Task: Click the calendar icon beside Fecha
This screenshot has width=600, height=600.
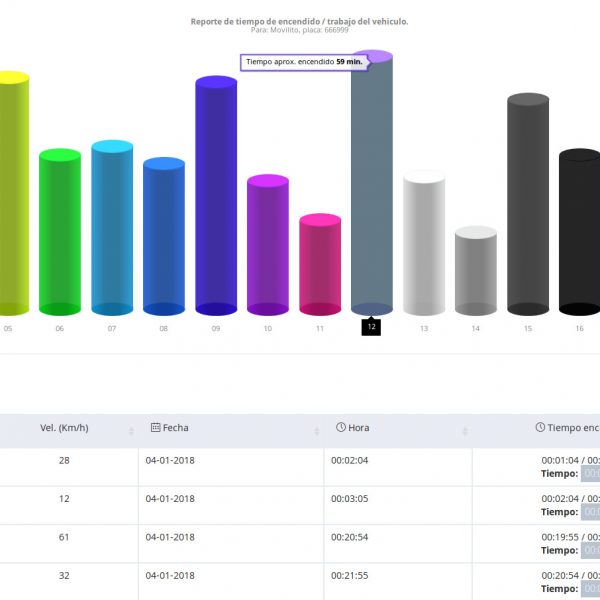Action: pyautogui.click(x=155, y=428)
